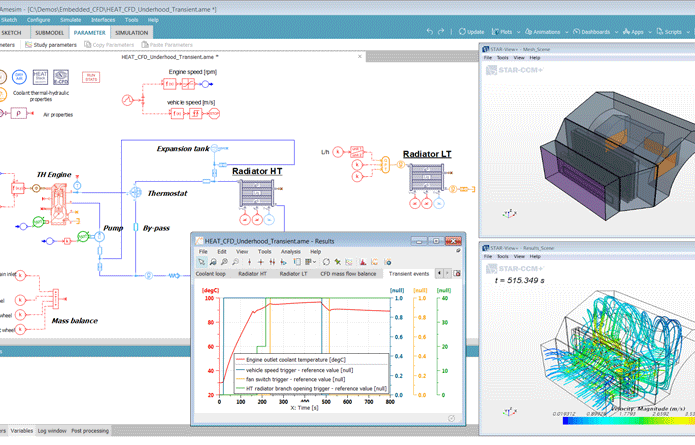695x445 pixels.
Task: Expand the Apps dropdown
Action: point(637,32)
